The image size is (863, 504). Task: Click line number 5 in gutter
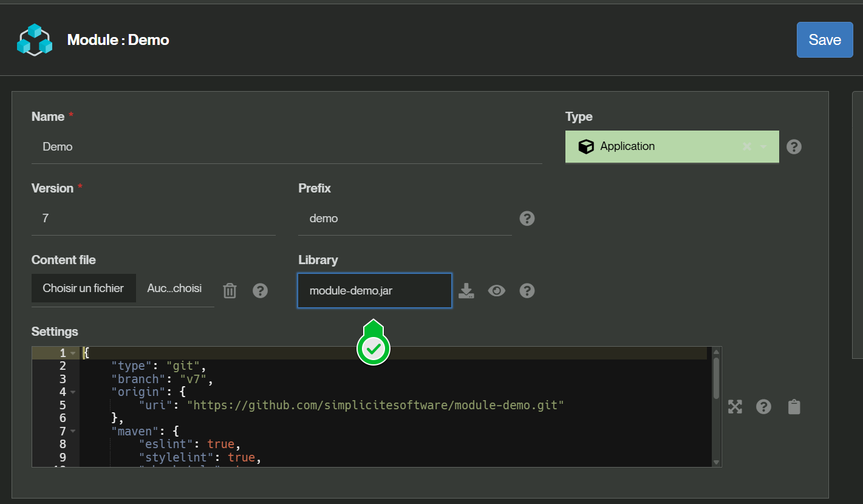pyautogui.click(x=63, y=405)
